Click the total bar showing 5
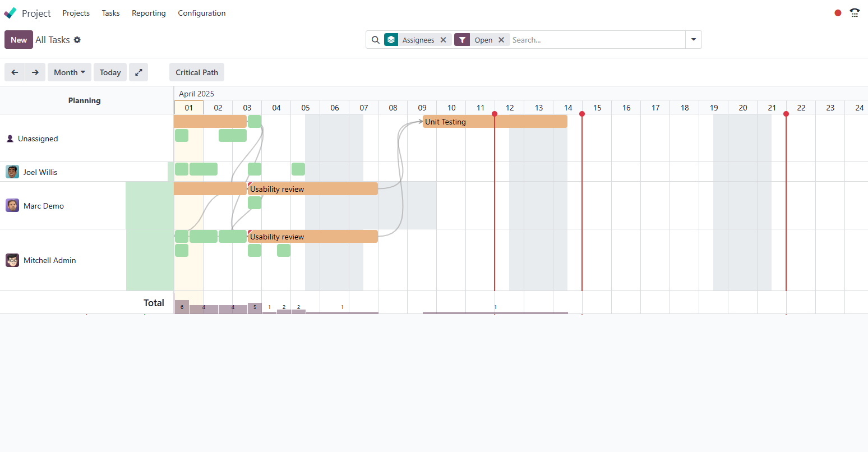 pos(255,308)
